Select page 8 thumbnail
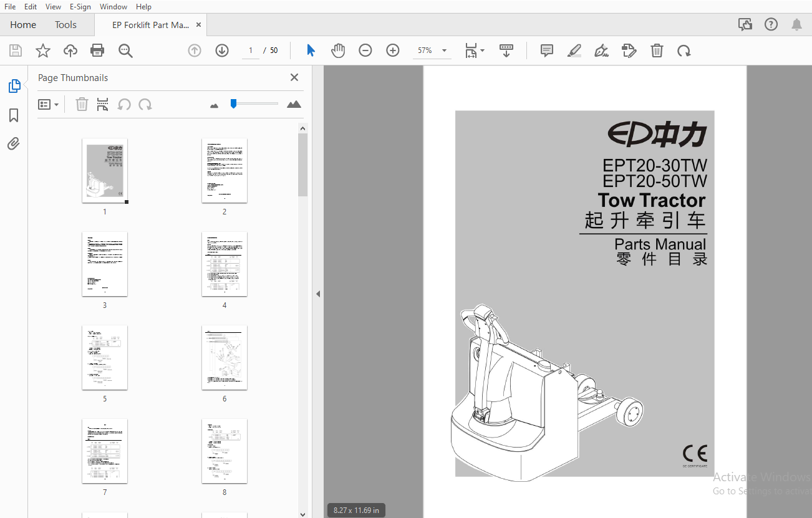Image resolution: width=812 pixels, height=518 pixels. 225,451
